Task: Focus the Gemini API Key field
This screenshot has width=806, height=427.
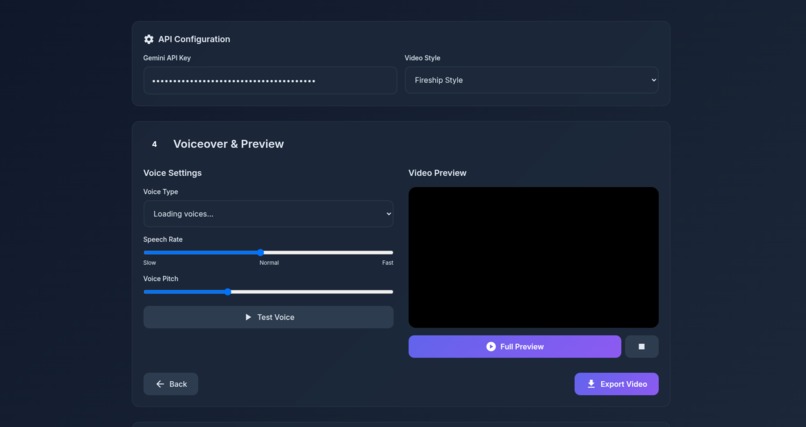Action: tap(270, 80)
